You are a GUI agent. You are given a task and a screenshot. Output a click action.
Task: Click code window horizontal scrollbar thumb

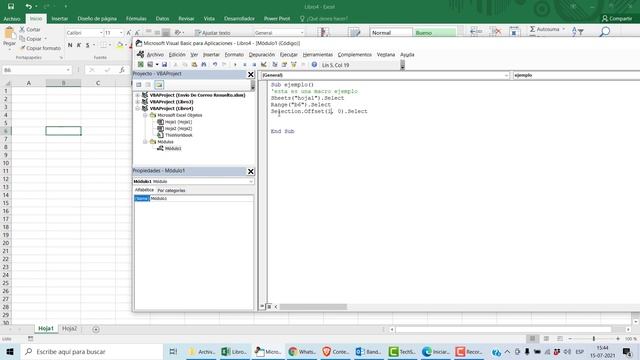point(313,307)
